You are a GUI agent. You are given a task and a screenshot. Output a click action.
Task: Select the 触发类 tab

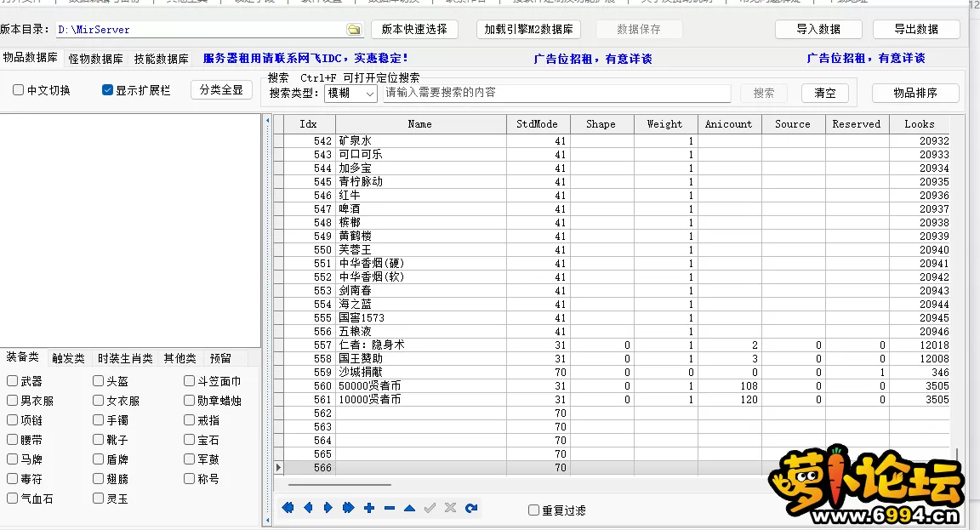(x=68, y=358)
